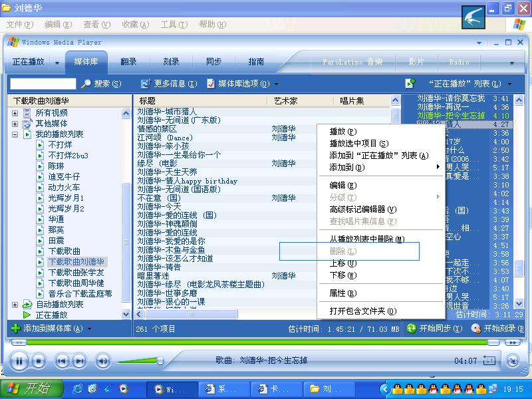
Task: Open the 刻录 tab
Action: (x=171, y=62)
